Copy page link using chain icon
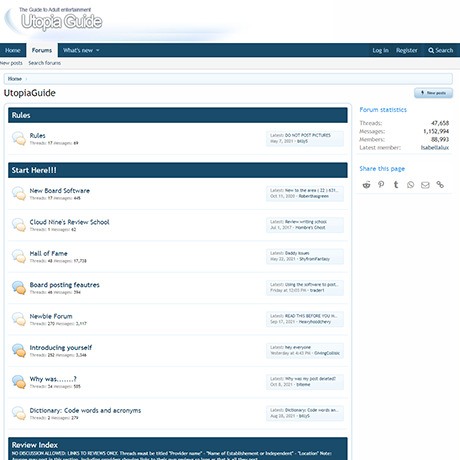Viewport: 460px width, 460px height. point(440,184)
